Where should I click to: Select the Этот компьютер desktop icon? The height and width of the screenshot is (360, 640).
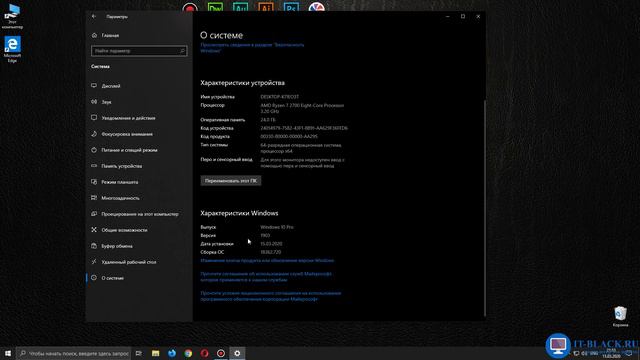click(12, 16)
